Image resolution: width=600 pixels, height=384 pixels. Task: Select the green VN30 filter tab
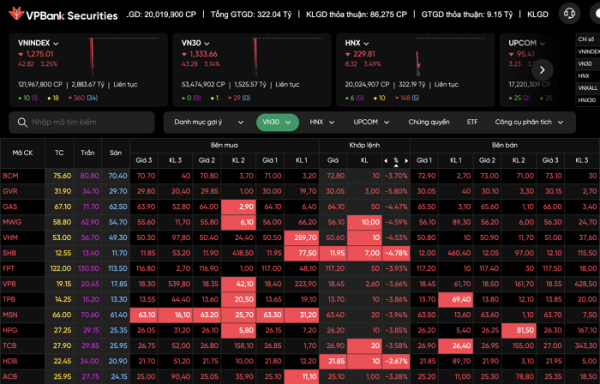point(277,122)
